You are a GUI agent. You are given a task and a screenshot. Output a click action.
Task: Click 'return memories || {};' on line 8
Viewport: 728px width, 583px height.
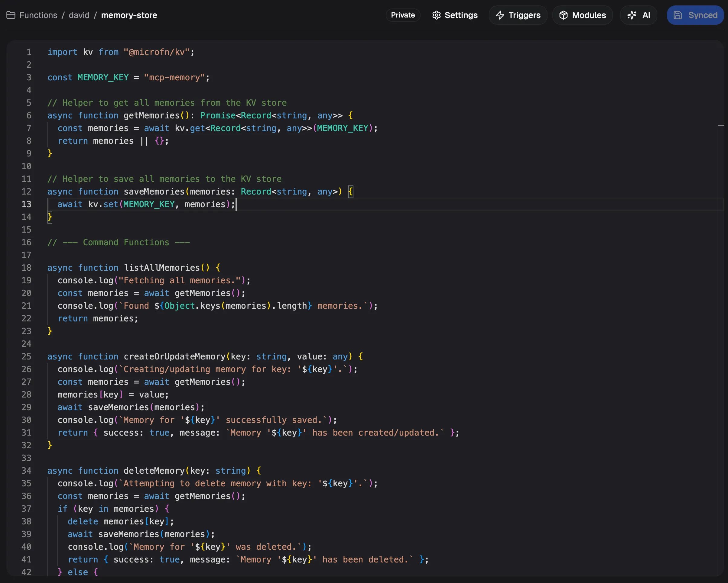click(113, 141)
